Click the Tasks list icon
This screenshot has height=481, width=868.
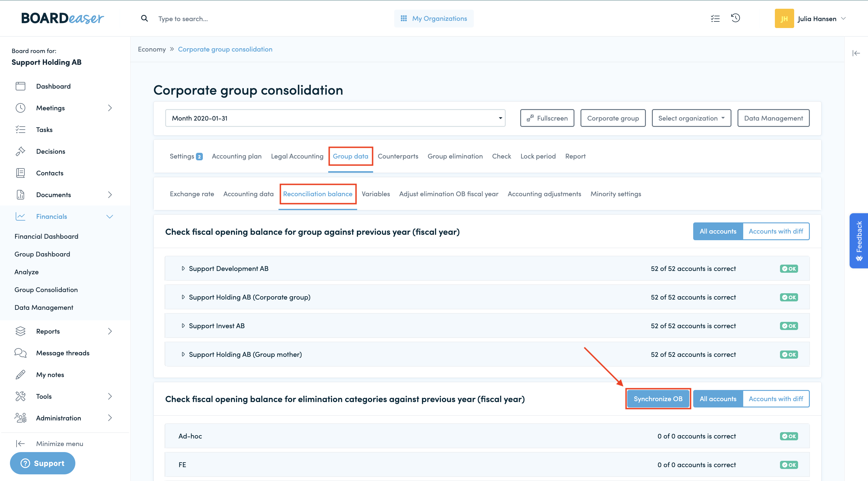20,130
